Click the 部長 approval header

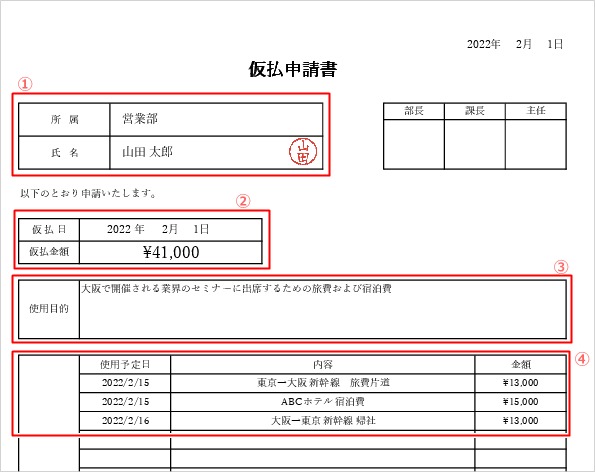tap(414, 111)
